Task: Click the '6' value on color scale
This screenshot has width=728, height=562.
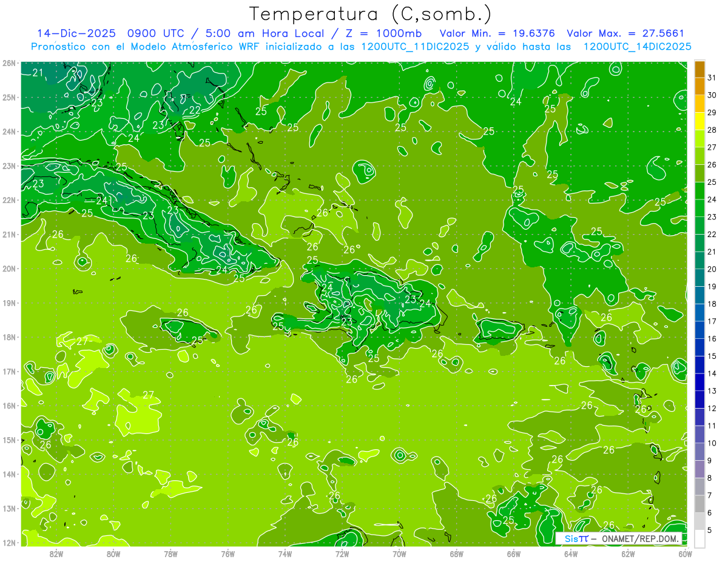Action: coord(710,513)
